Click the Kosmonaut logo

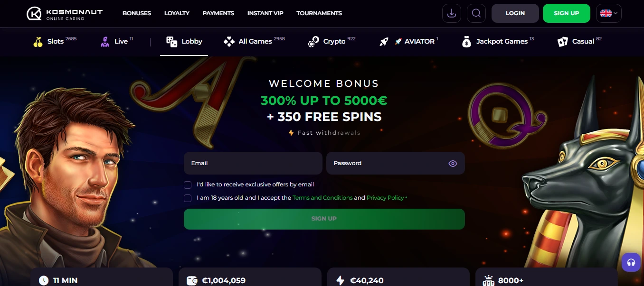click(x=65, y=13)
